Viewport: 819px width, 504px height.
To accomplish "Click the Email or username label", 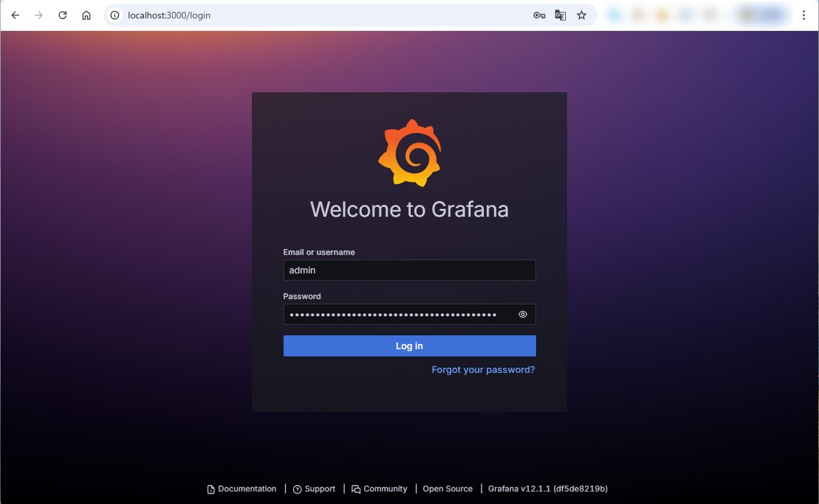I will click(x=319, y=252).
